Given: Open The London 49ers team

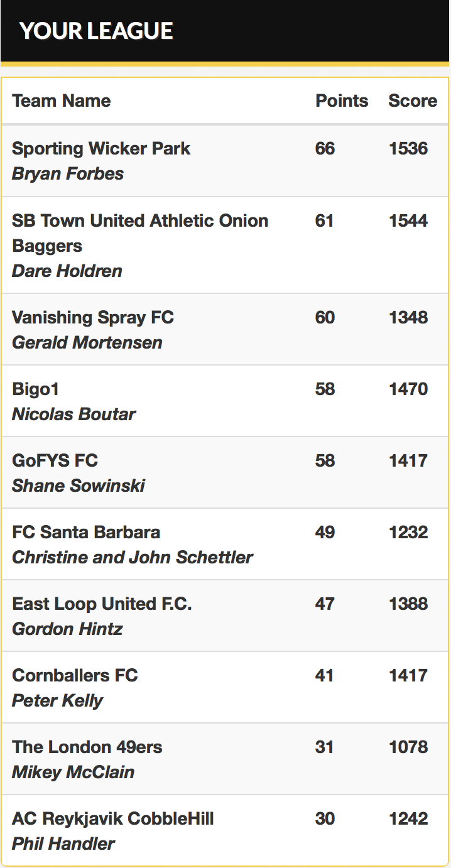Looking at the screenshot, I should 87,747.
